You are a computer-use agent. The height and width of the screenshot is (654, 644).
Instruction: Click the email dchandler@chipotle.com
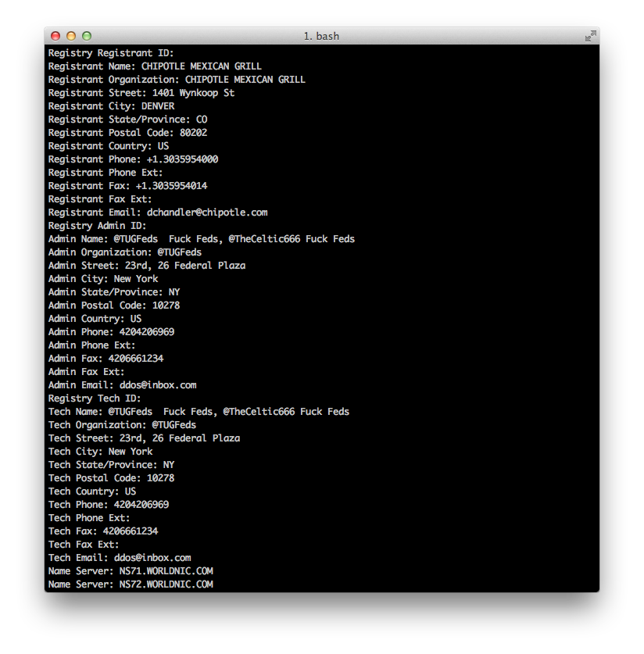[207, 213]
